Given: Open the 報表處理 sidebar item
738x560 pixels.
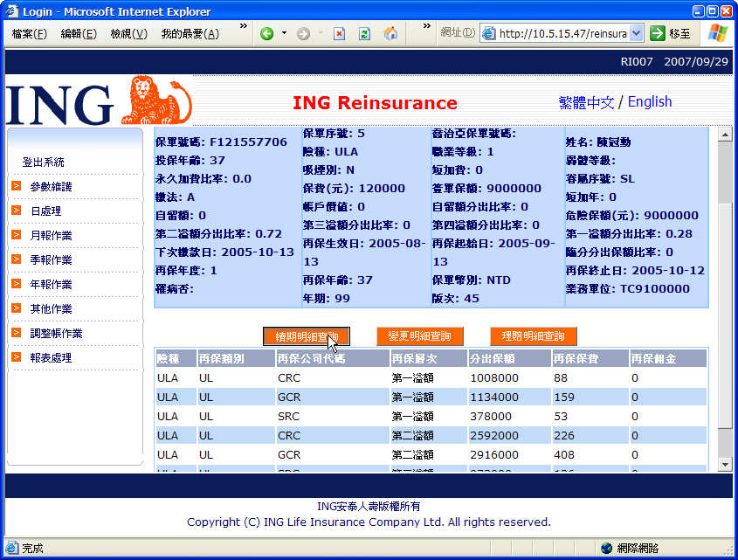Looking at the screenshot, I should (x=51, y=358).
